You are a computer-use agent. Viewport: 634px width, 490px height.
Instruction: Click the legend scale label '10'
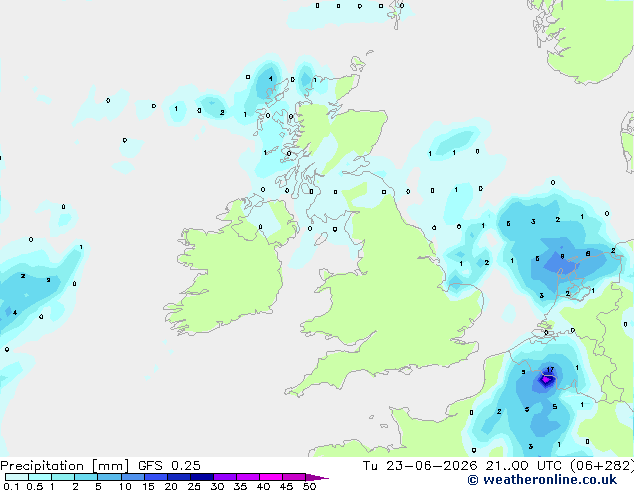pyautogui.click(x=125, y=486)
